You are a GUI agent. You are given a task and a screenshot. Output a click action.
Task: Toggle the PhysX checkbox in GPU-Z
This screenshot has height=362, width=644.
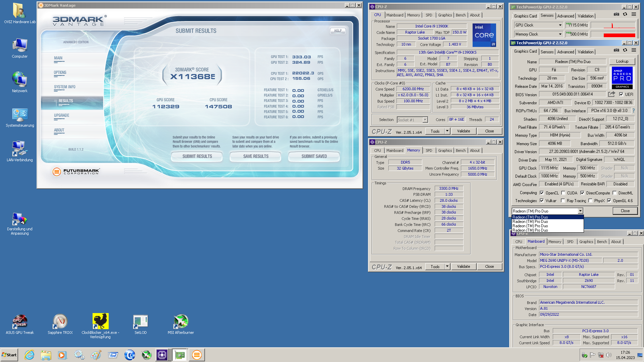coord(590,200)
